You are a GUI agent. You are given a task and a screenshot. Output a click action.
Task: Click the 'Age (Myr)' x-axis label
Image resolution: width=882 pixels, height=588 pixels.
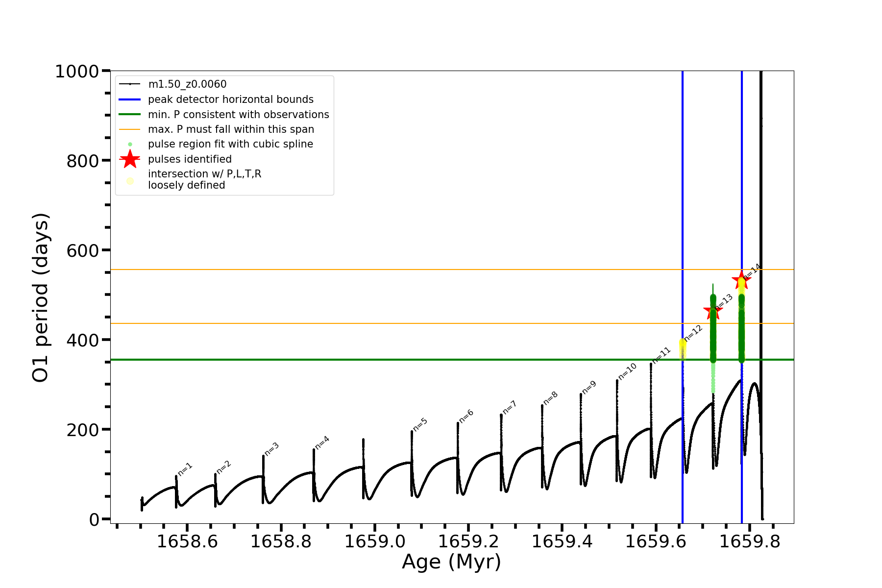pos(451,562)
